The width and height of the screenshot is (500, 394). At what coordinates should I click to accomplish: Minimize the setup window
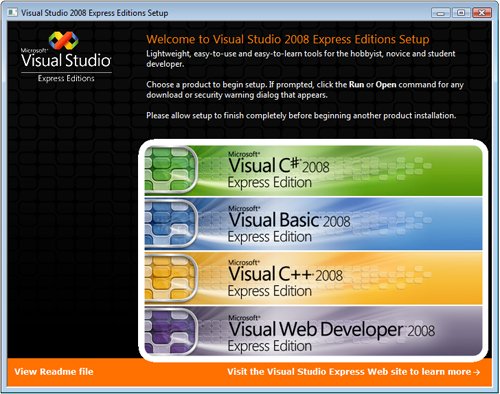441,13
